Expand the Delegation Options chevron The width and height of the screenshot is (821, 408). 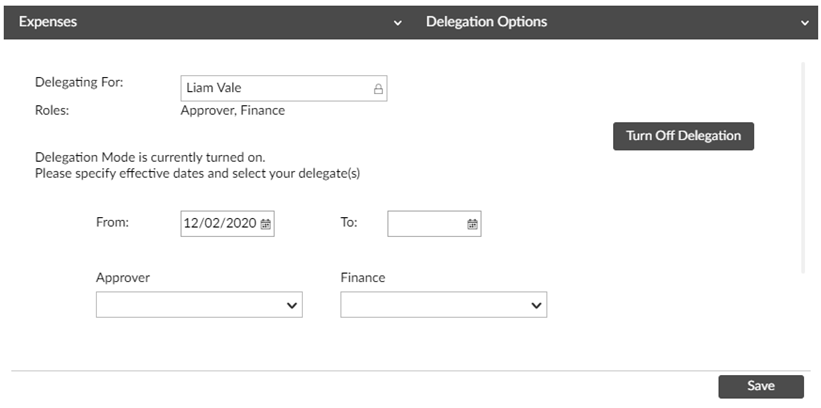point(805,23)
